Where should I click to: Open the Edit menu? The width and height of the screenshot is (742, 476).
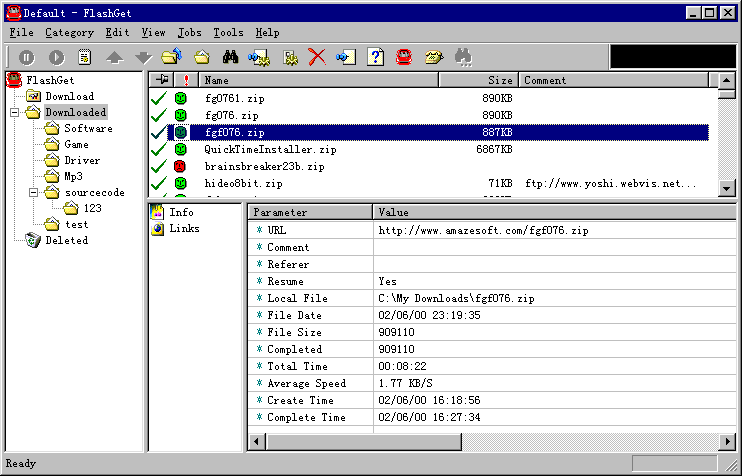pos(117,33)
